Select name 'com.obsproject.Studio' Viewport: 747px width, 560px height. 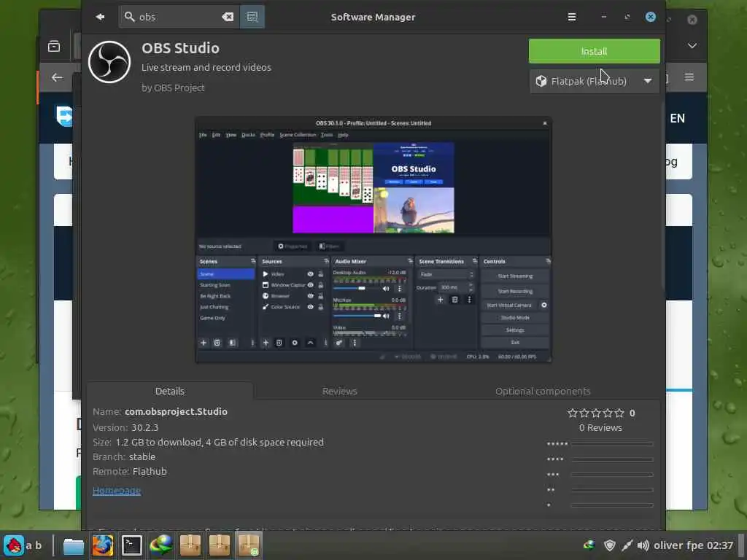coord(176,411)
